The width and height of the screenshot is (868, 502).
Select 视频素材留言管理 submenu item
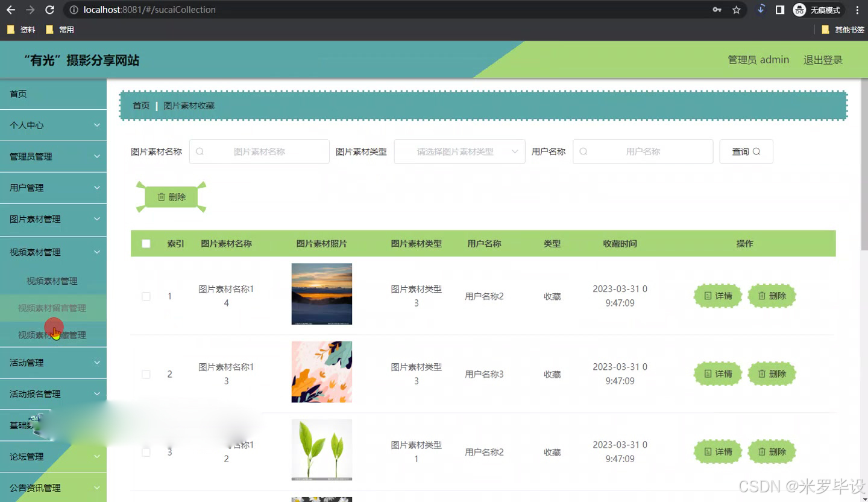pyautogui.click(x=53, y=308)
